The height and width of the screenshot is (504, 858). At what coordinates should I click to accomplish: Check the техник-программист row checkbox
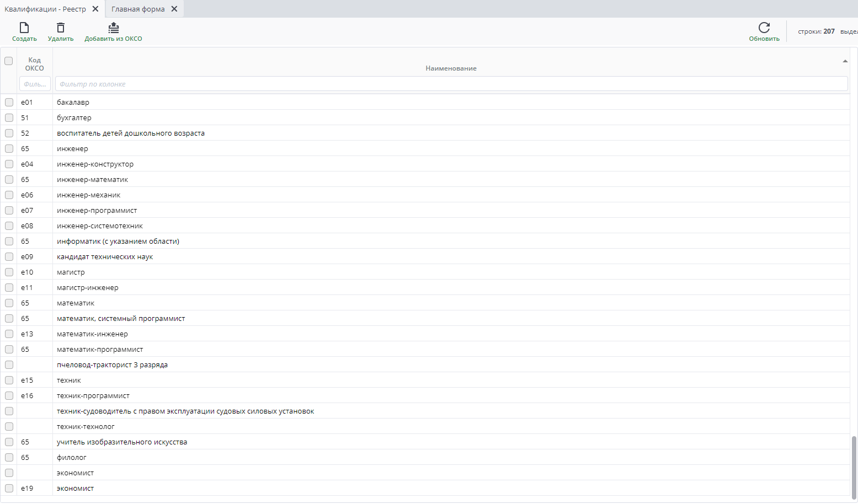click(x=9, y=395)
